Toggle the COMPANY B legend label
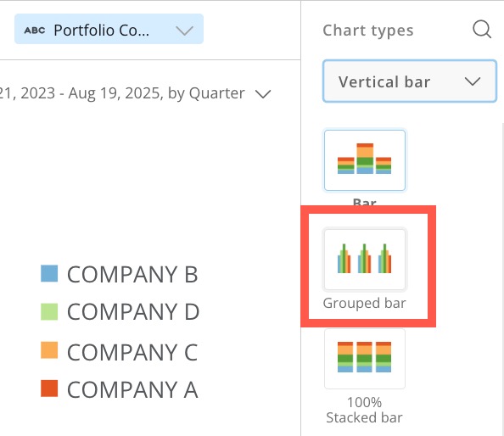The height and width of the screenshot is (436, 504). (x=132, y=274)
